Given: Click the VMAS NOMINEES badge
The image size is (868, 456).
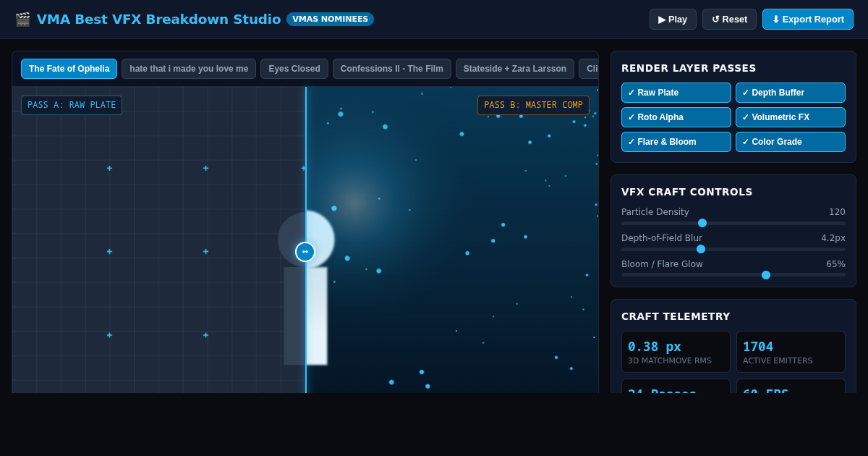Looking at the screenshot, I should [330, 20].
